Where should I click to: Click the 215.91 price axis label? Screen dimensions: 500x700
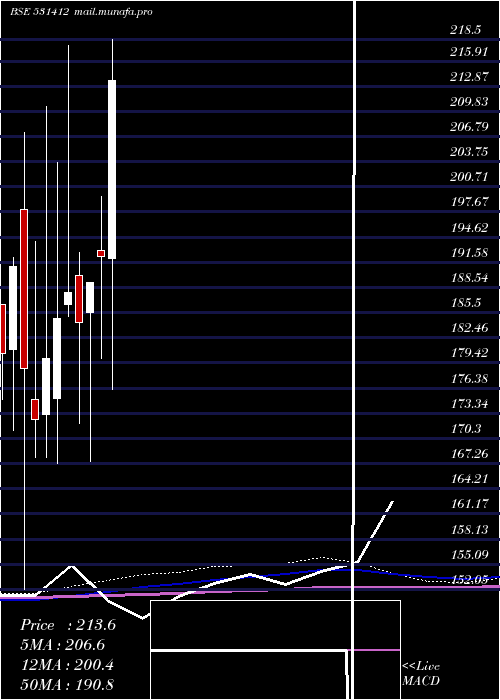[x=469, y=52]
